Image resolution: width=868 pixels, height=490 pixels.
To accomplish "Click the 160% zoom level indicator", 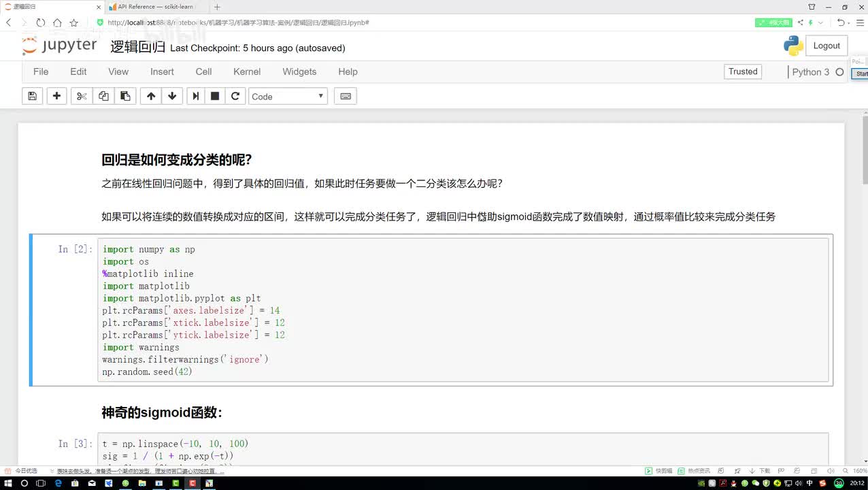I will [859, 471].
